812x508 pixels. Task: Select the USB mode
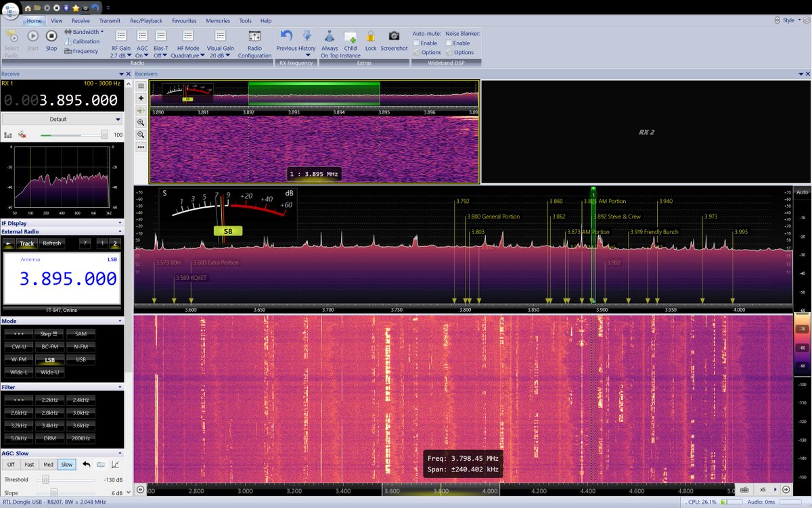[81, 360]
